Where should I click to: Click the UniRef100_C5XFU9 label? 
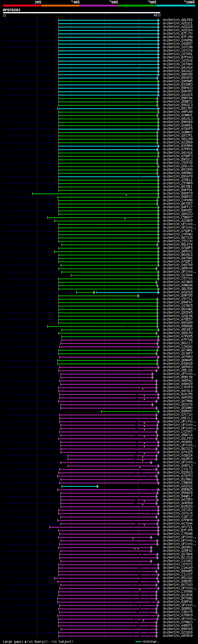click(178, 163)
